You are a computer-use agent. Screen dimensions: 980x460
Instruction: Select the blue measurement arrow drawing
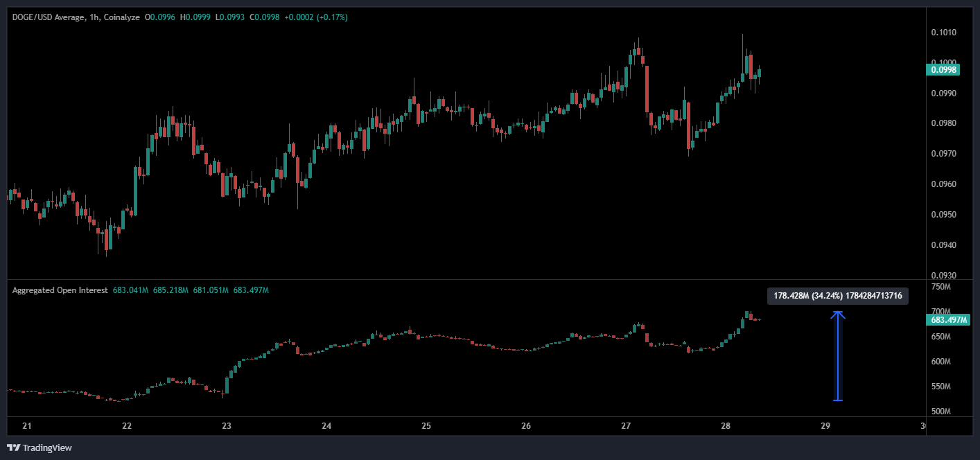[x=839, y=357]
